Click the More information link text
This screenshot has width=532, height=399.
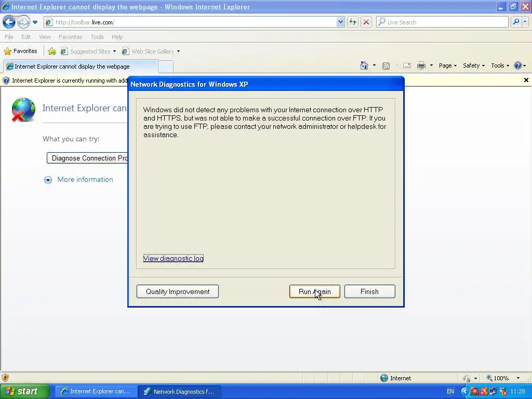[x=85, y=179]
